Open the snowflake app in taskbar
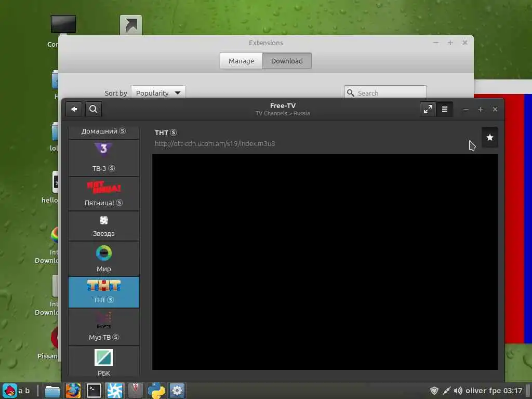The image size is (532, 399). (x=115, y=391)
